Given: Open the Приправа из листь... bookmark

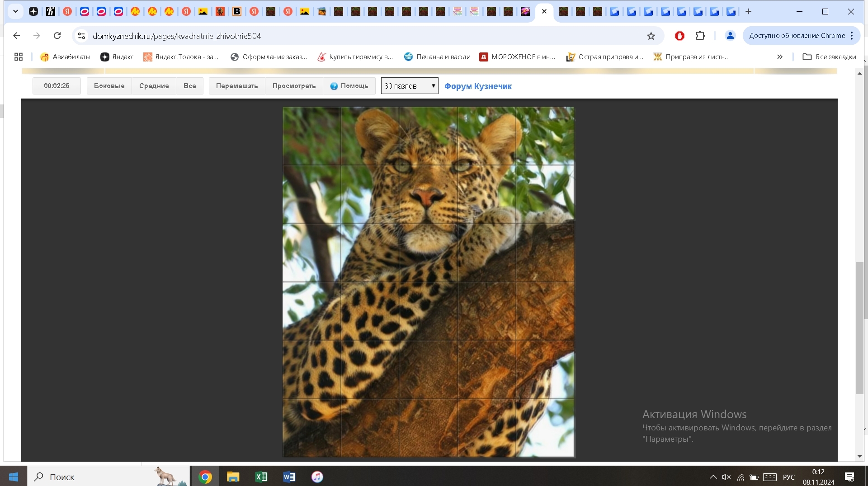Looking at the screenshot, I should tap(692, 57).
